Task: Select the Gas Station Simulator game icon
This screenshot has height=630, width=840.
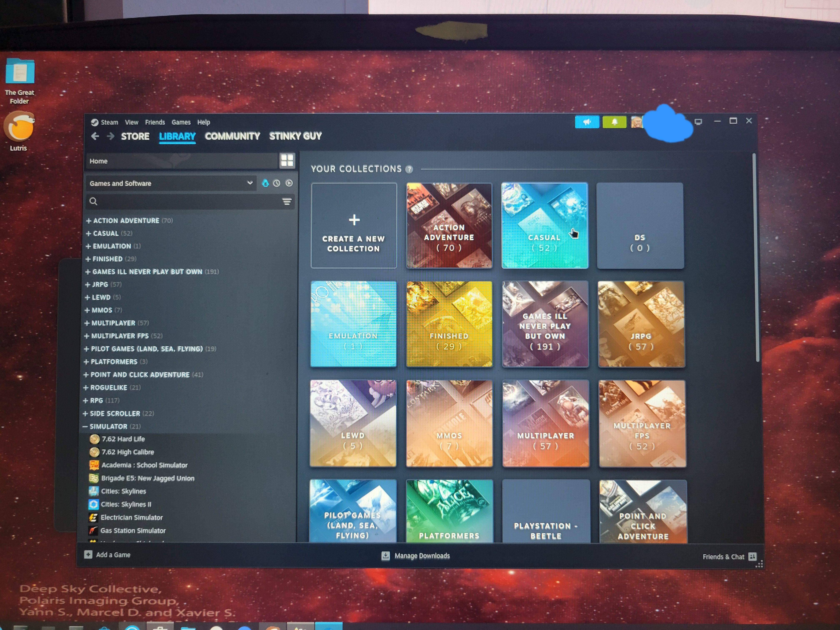Action: (x=93, y=530)
